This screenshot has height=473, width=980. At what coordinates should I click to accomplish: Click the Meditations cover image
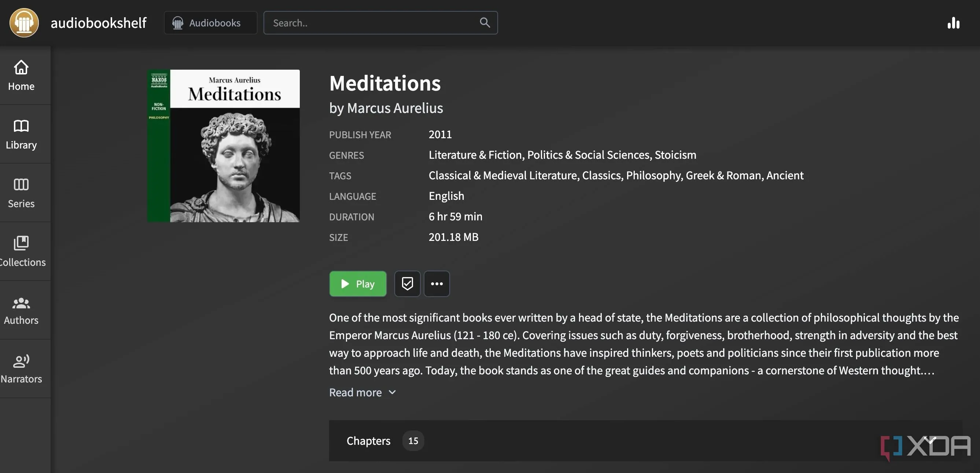(223, 146)
